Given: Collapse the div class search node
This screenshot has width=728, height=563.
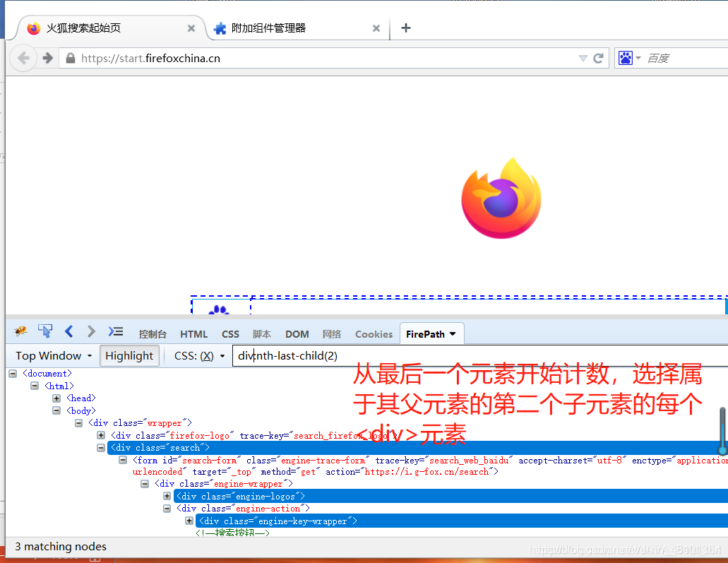Looking at the screenshot, I should click(x=101, y=448).
